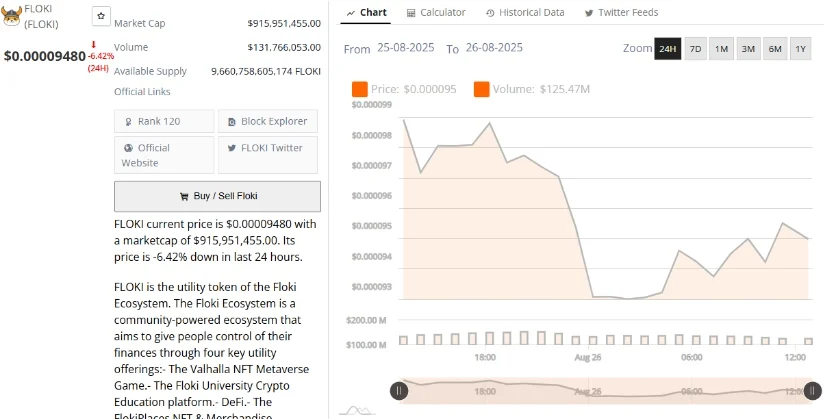Toggle the orange Volume legend series

(481, 90)
